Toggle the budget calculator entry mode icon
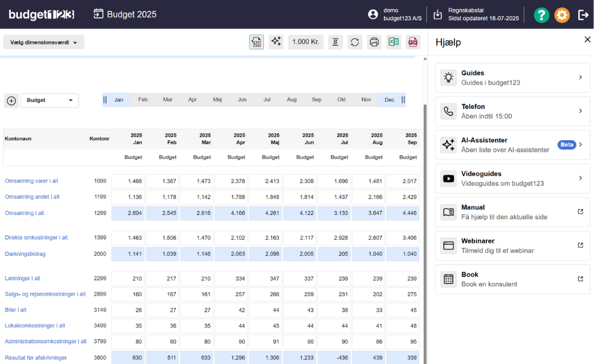This screenshot has height=364, width=594. click(x=256, y=42)
